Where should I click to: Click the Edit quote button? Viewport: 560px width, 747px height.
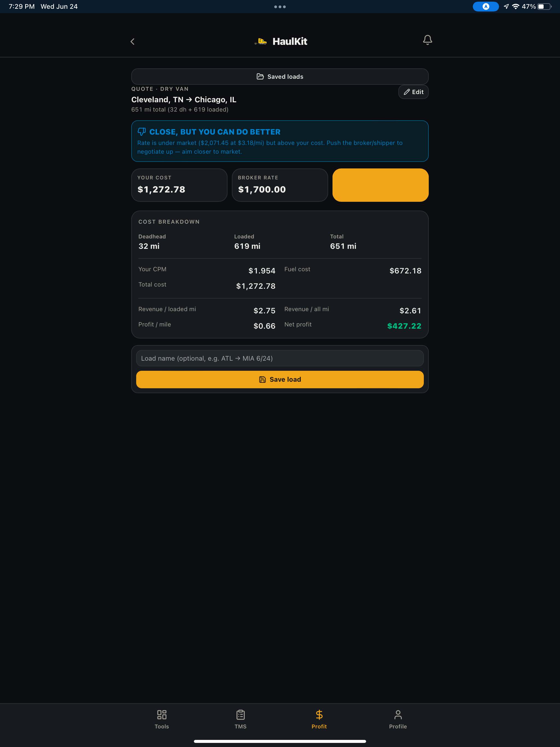pyautogui.click(x=413, y=92)
